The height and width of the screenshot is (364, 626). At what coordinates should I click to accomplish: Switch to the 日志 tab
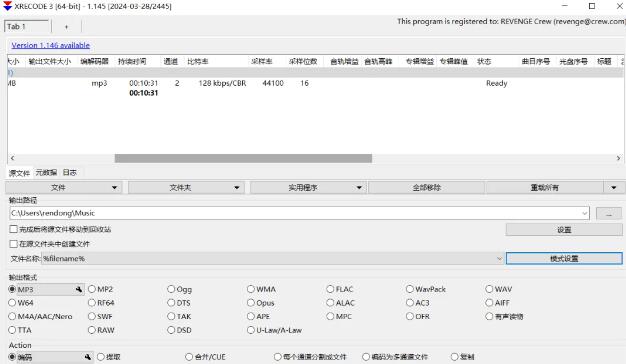[69, 172]
